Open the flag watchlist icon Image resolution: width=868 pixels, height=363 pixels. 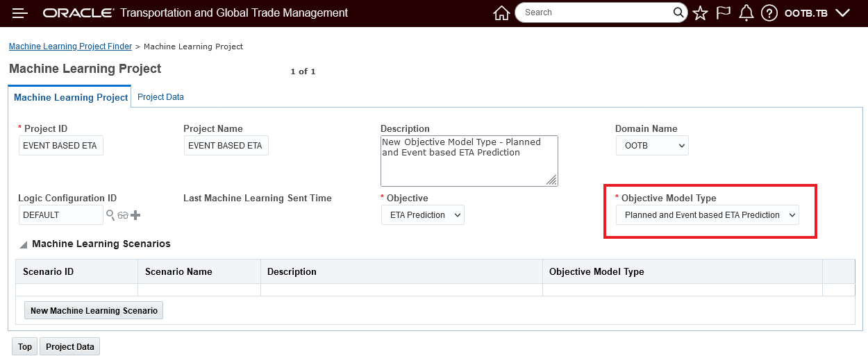tap(724, 13)
